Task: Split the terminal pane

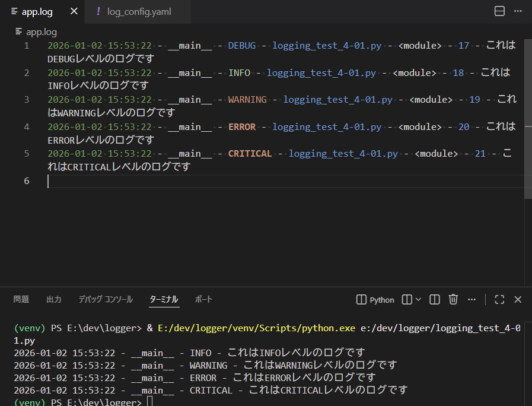Action: pyautogui.click(x=435, y=300)
